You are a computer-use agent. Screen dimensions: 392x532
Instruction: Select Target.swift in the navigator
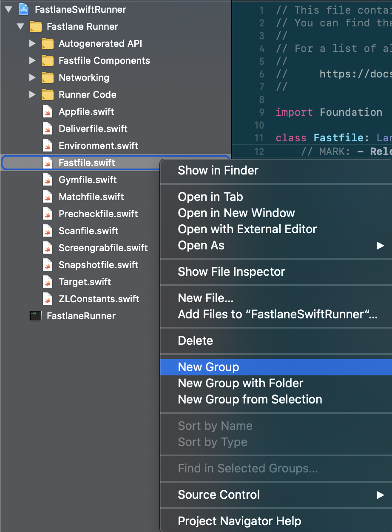pyautogui.click(x=85, y=282)
